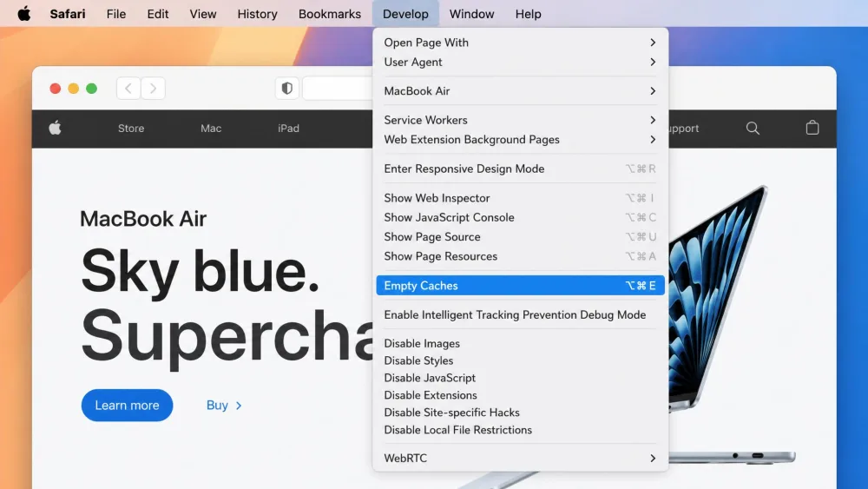This screenshot has width=868, height=489.
Task: Choose Show Page Source
Action: pyautogui.click(x=520, y=237)
